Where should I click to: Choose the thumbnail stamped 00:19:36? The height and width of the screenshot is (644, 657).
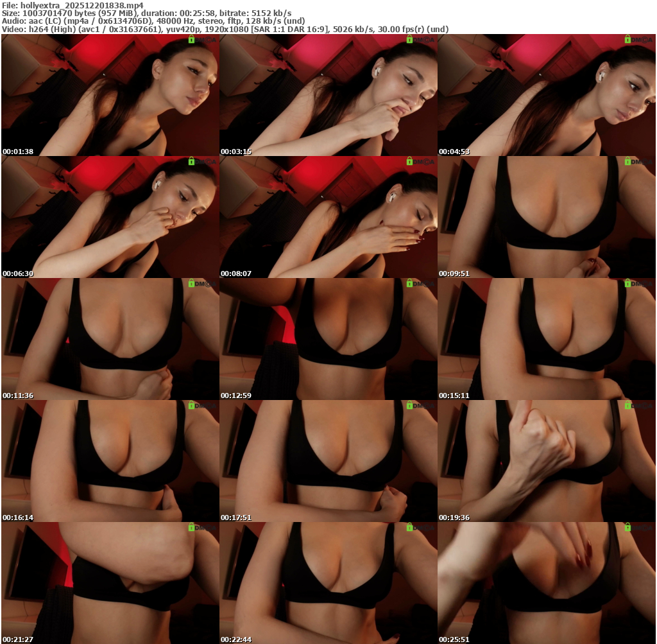point(547,461)
